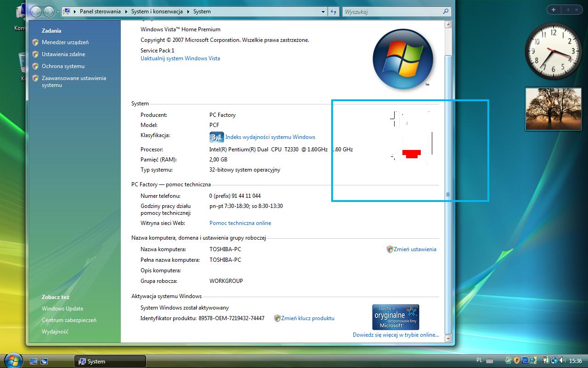Open the address bar history dropdown
The image size is (588, 368).
coord(323,11)
